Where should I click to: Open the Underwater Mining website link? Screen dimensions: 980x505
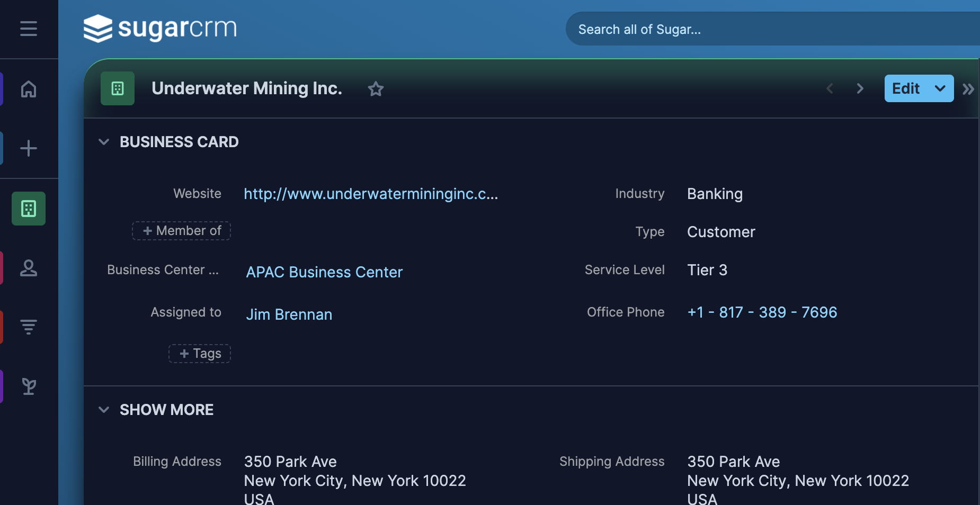(371, 194)
